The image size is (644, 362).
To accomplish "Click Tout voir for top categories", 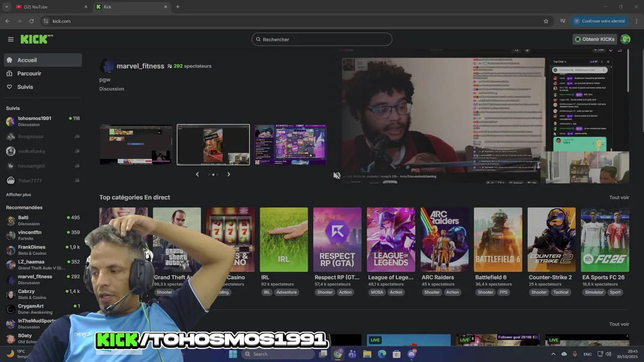I will pyautogui.click(x=619, y=198).
